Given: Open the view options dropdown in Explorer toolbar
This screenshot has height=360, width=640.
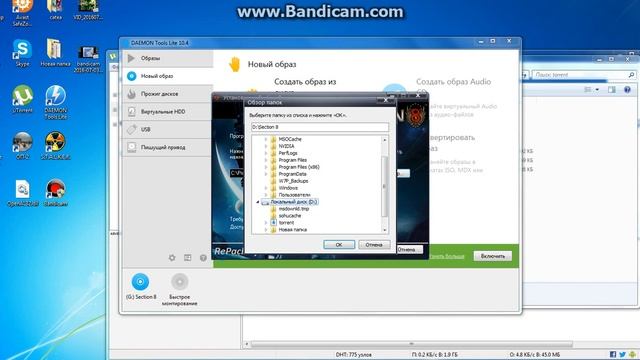Looking at the screenshot, I should pyautogui.click(x=597, y=90).
